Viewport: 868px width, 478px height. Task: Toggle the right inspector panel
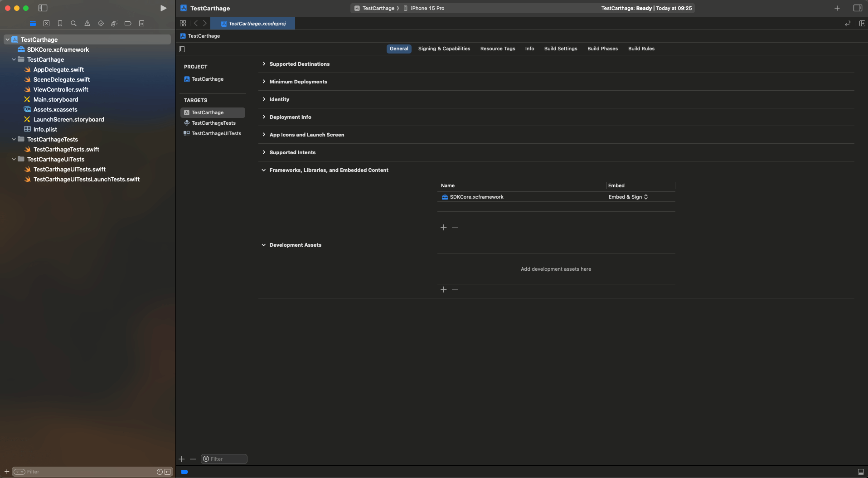tap(858, 8)
